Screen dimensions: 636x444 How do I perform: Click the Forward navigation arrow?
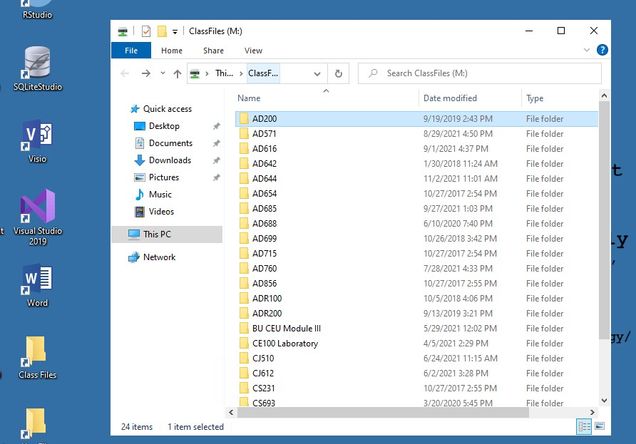[145, 74]
